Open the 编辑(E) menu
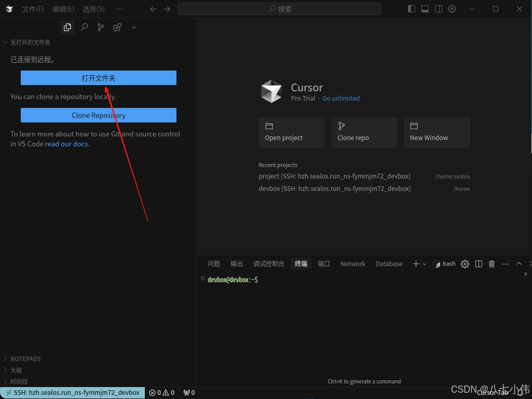The image size is (532, 399). pos(63,9)
